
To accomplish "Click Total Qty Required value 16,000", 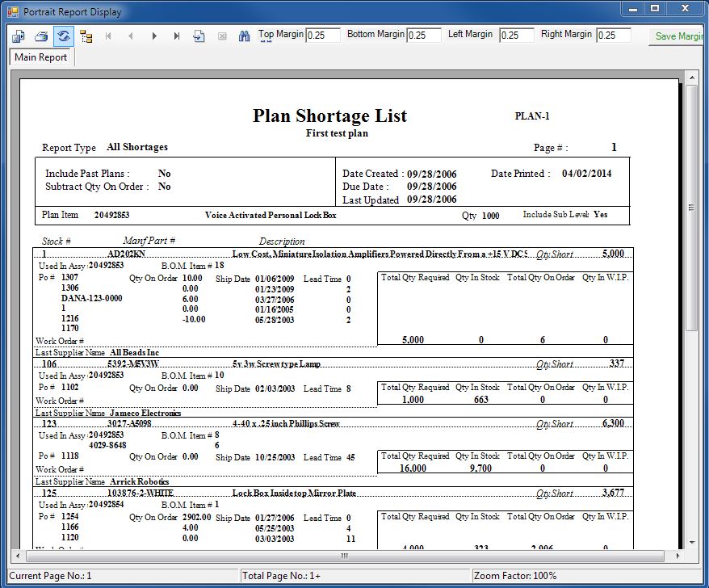I will (413, 468).
